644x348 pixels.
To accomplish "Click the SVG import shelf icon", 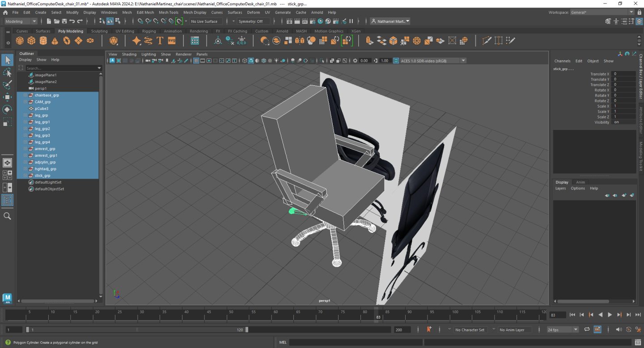I will [x=172, y=41].
